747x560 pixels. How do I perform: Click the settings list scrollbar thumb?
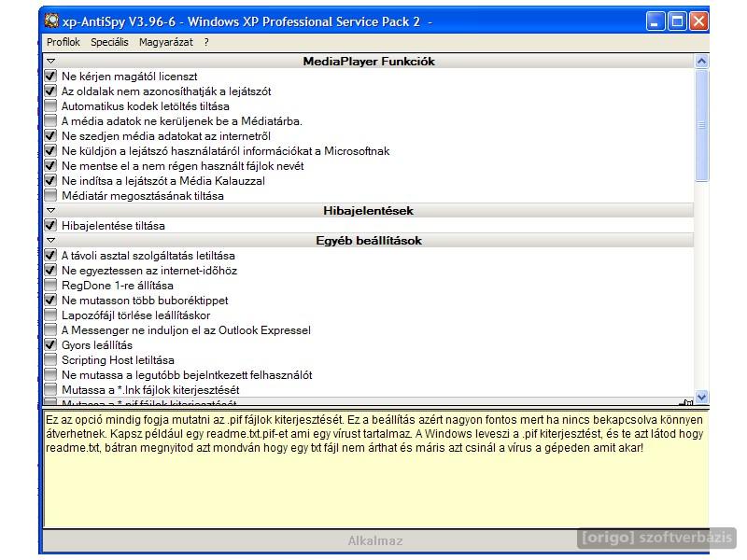tap(701, 125)
